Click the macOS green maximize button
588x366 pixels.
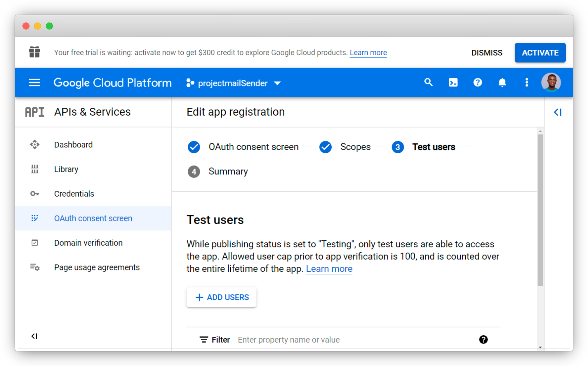pos(49,26)
